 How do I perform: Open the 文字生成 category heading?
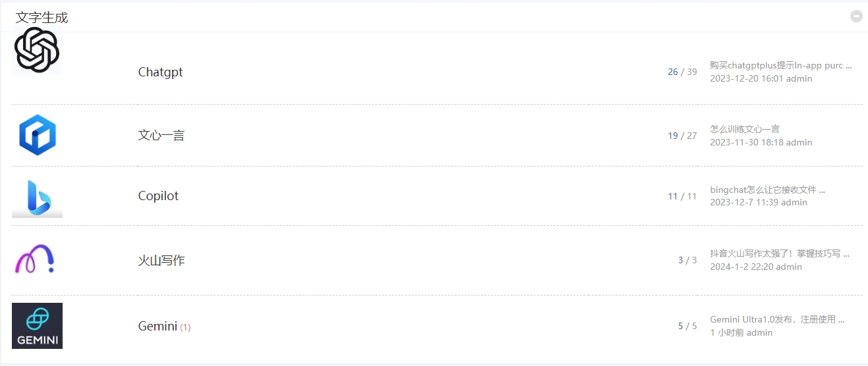42,18
